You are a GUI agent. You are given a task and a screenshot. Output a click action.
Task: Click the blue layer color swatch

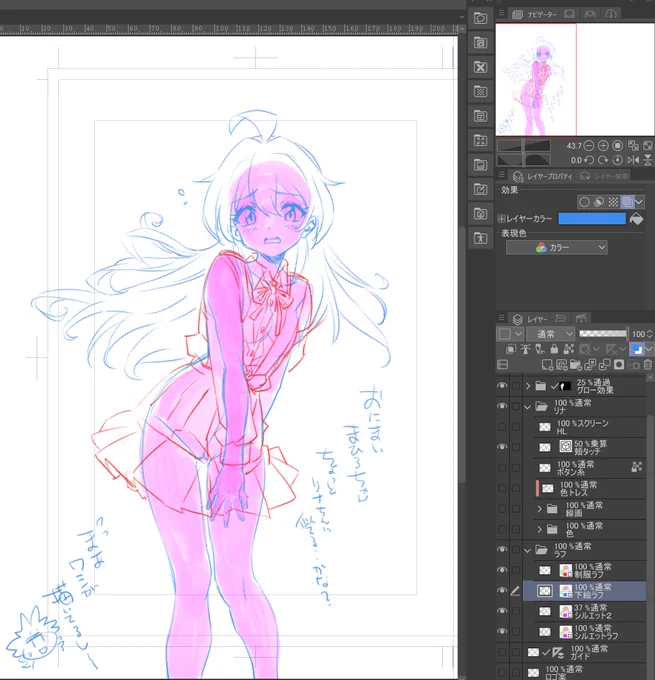tap(591, 218)
